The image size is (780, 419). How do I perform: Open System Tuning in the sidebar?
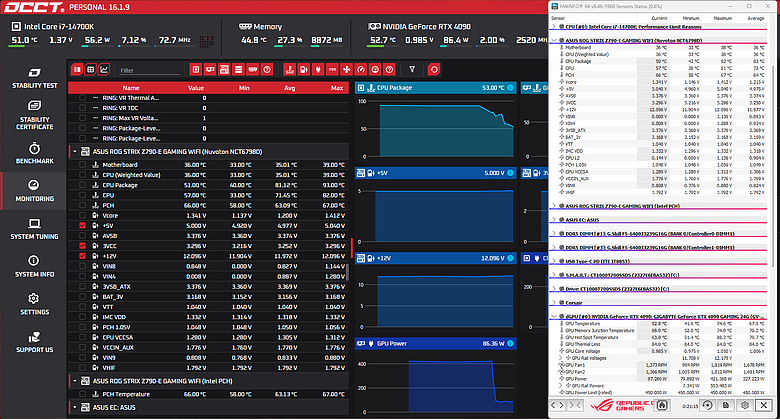tap(34, 229)
